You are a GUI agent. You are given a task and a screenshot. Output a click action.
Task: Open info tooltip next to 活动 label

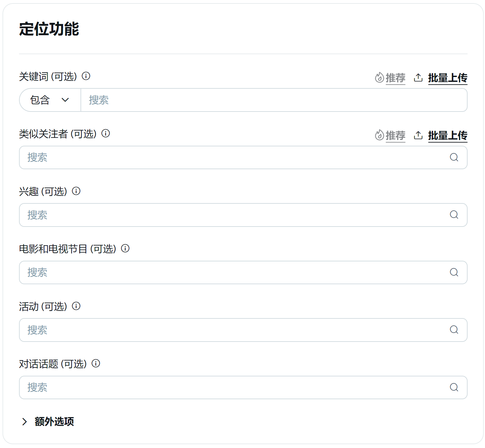[76, 306]
